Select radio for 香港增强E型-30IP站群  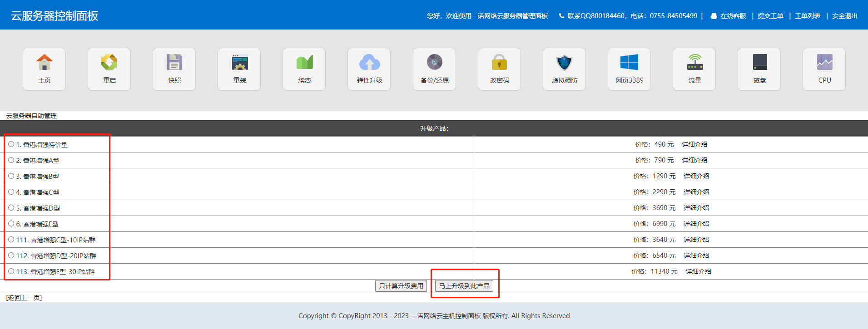pos(11,271)
